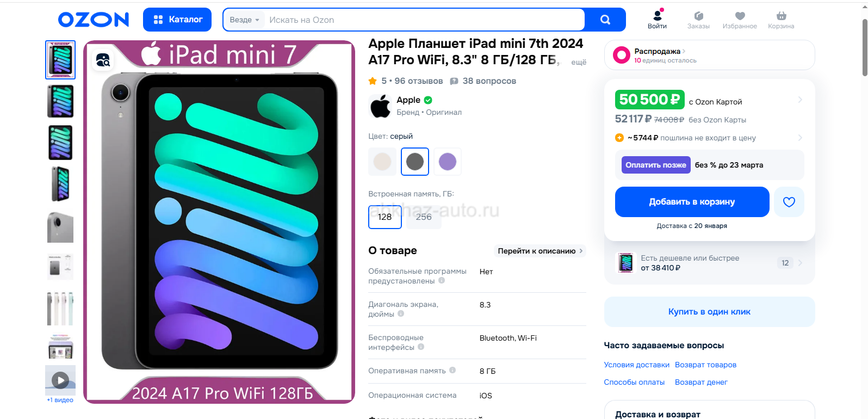Open the Везде search scope dropdown
868x419 pixels.
pos(244,20)
